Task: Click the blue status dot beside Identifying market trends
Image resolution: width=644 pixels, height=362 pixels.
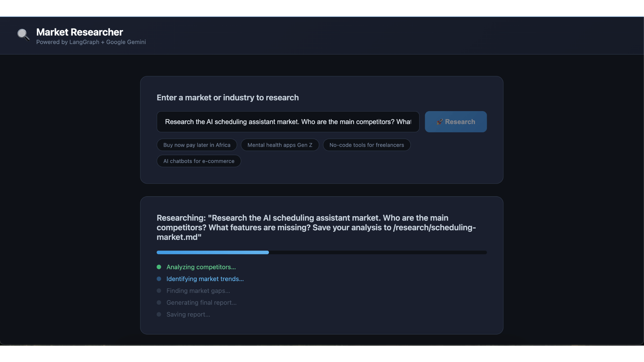Action: 159,279
